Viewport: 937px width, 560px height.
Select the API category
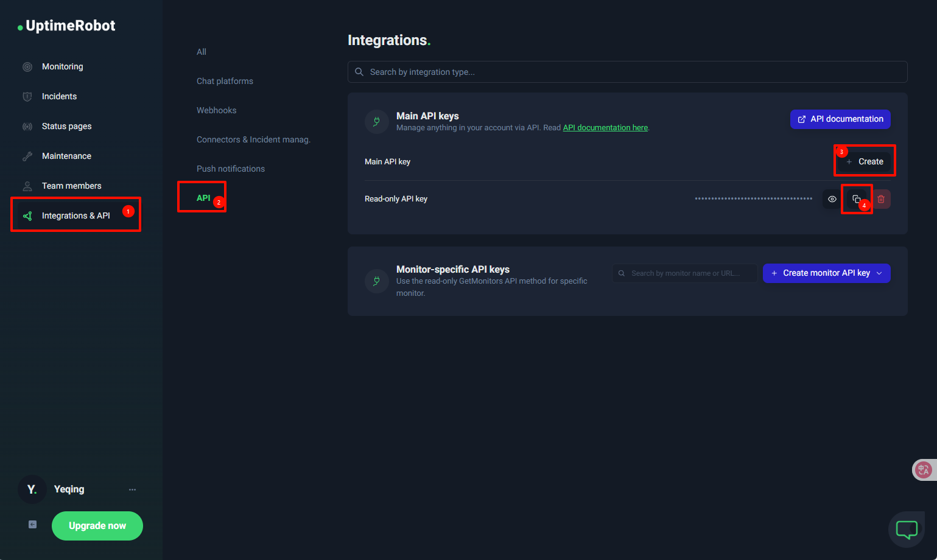point(203,198)
